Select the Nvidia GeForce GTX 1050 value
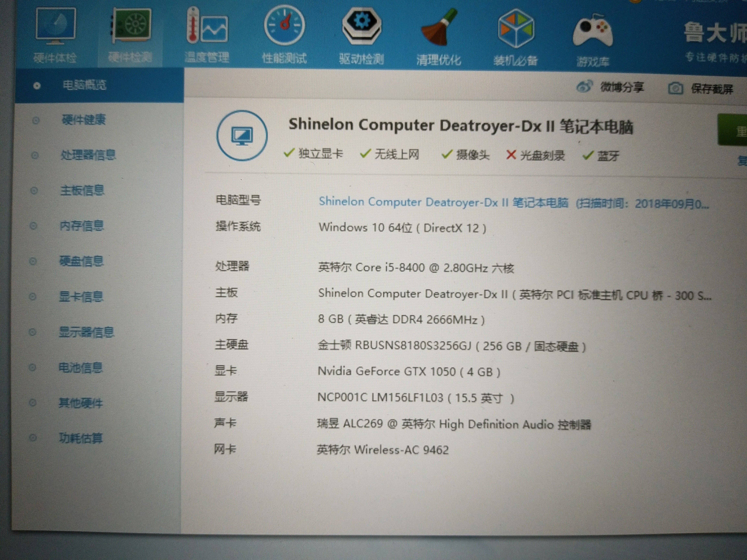Viewport: 747px width, 560px height. pos(409,372)
